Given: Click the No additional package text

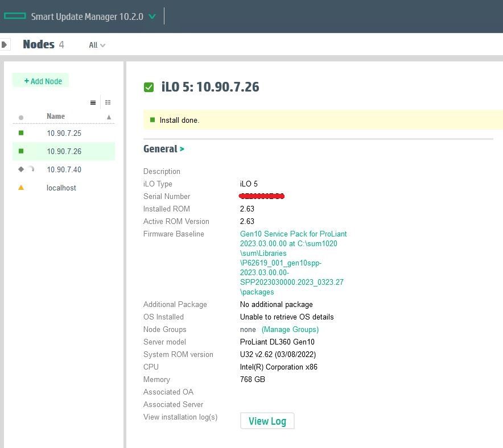Looking at the screenshot, I should point(276,304).
